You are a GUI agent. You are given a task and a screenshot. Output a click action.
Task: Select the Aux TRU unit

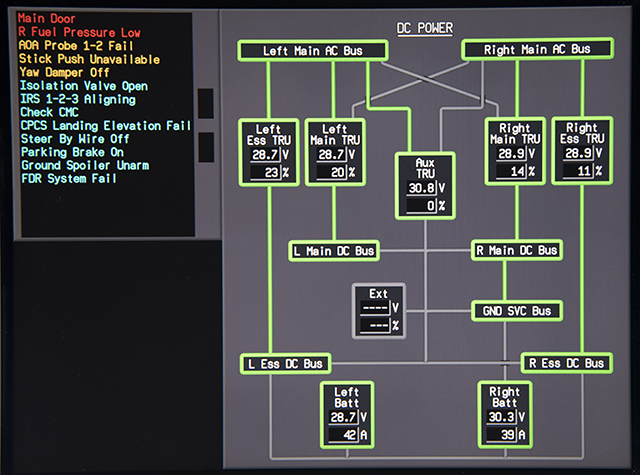tap(425, 186)
